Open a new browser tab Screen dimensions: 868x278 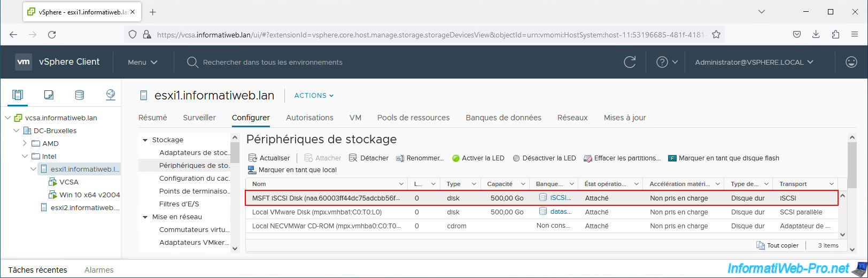(152, 12)
